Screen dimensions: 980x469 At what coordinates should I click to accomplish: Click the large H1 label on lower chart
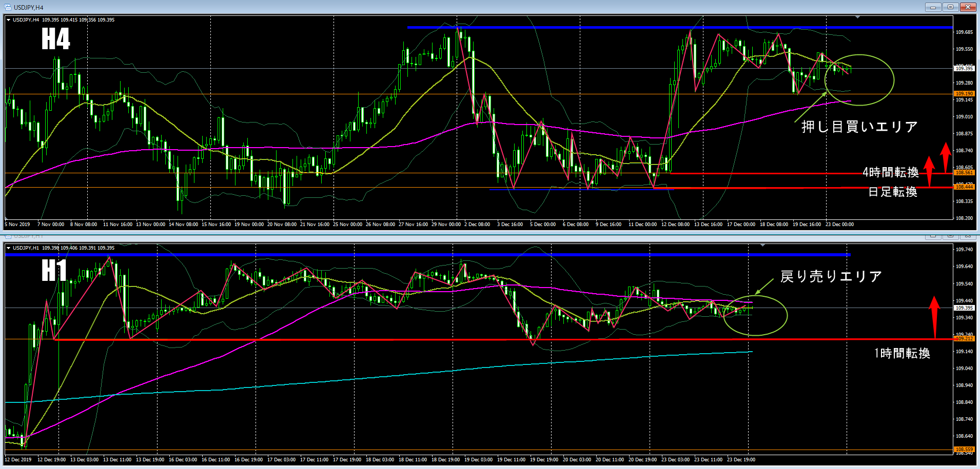pos(54,270)
